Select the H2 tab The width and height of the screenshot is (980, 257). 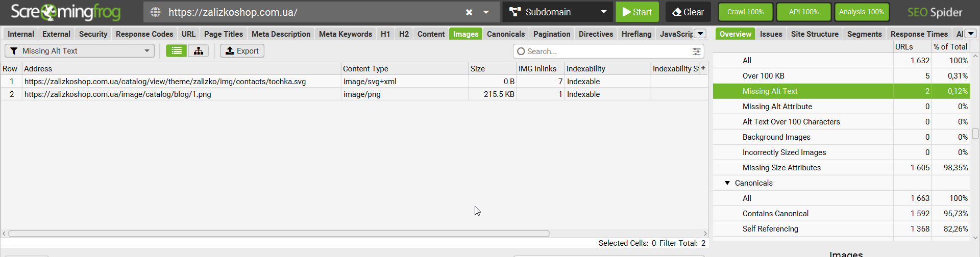point(404,34)
